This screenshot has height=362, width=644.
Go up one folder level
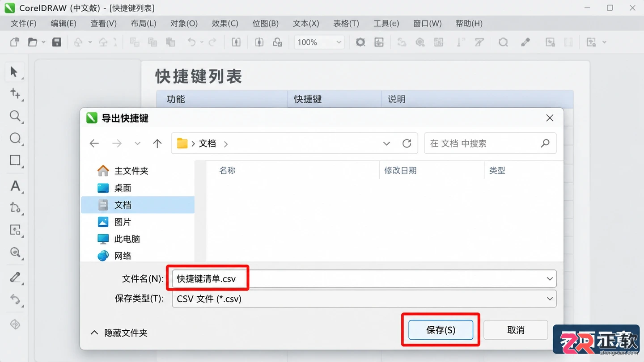click(157, 143)
